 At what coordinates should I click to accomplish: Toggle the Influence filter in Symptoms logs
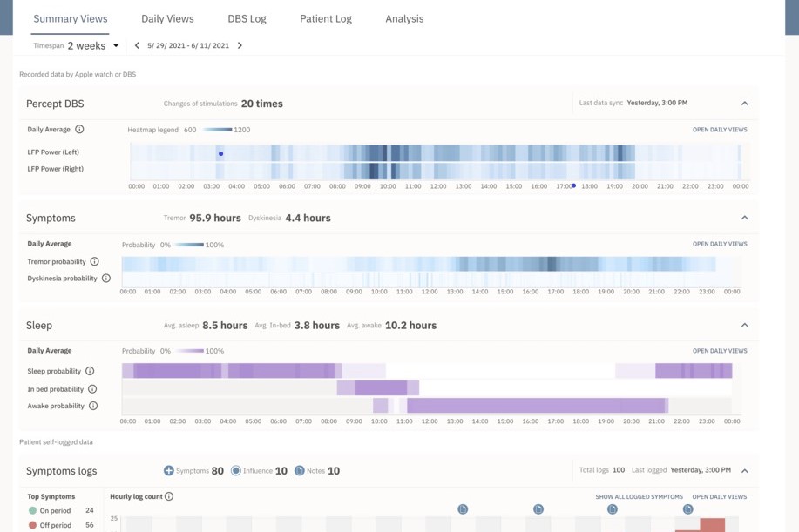coord(235,471)
